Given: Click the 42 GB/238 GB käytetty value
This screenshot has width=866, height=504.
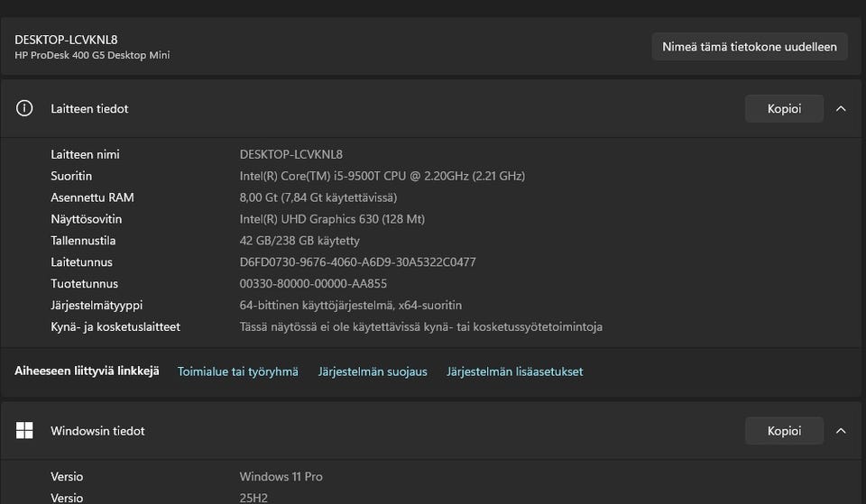Looking at the screenshot, I should coord(299,241).
